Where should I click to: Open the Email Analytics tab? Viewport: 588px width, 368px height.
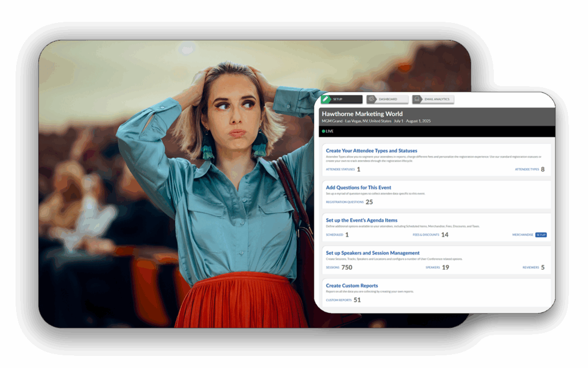[x=436, y=99]
